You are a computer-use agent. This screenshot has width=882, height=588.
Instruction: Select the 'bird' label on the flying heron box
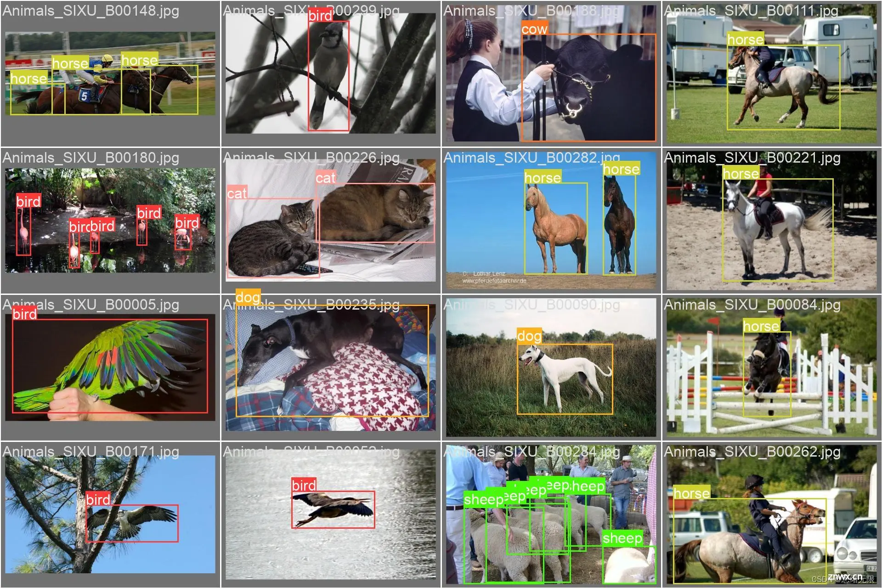coord(304,485)
